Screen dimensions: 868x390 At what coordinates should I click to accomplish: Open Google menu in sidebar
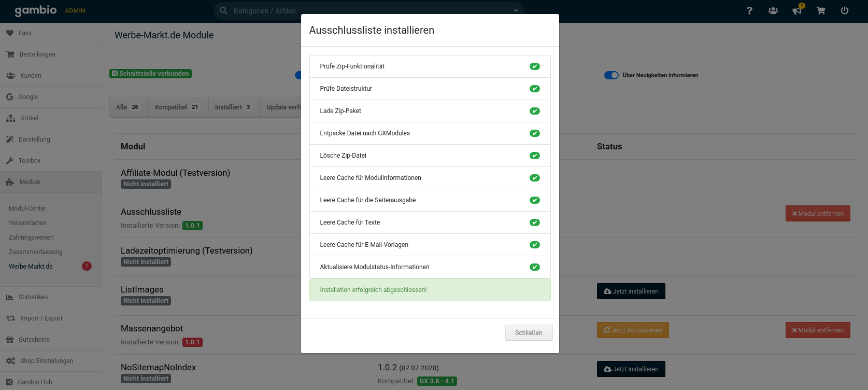51,96
